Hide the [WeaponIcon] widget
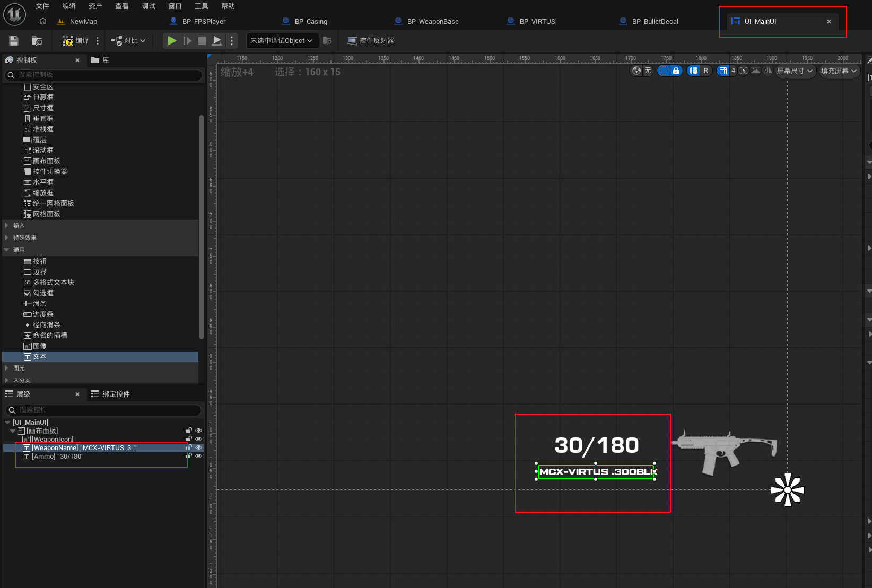The width and height of the screenshot is (872, 588). [198, 439]
